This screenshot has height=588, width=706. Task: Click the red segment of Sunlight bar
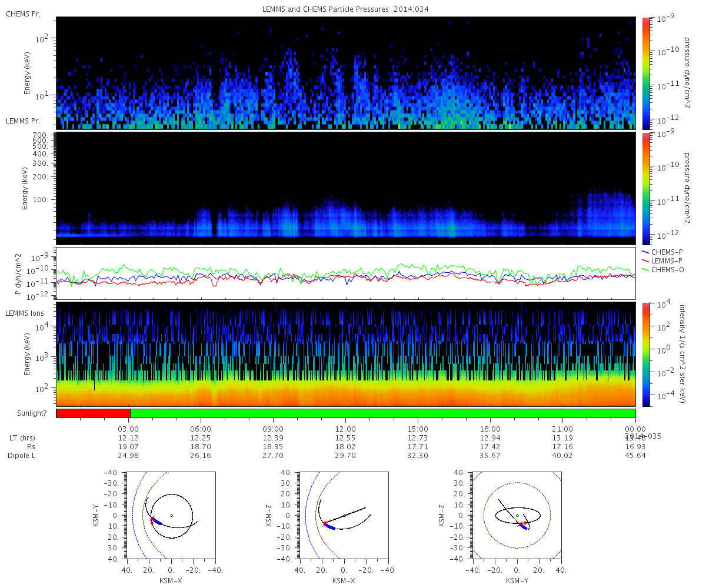[x=93, y=413]
